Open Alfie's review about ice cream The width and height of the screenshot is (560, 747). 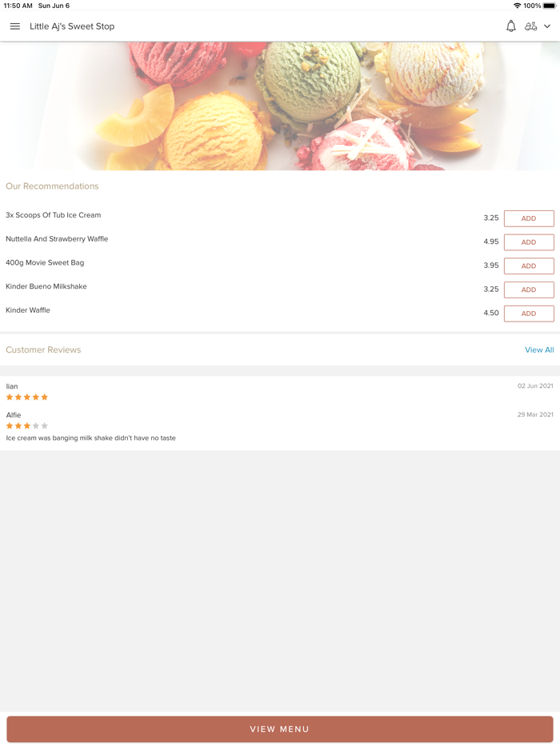point(90,437)
